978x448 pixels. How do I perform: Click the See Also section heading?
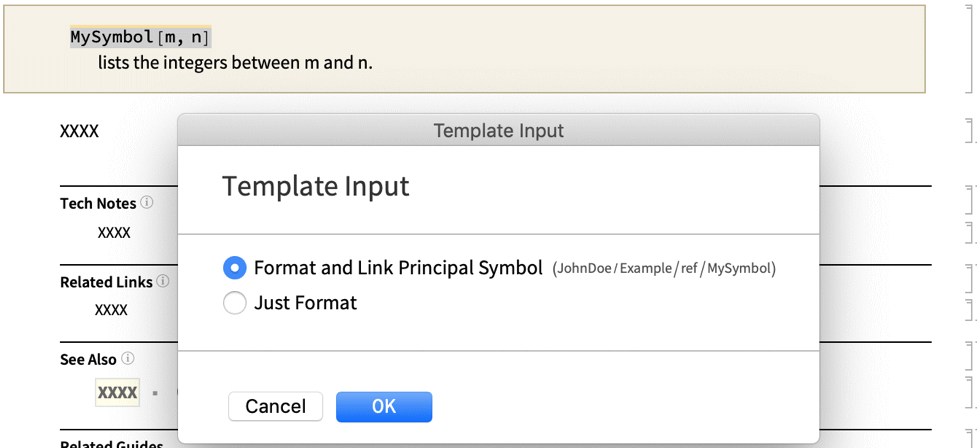(x=88, y=360)
